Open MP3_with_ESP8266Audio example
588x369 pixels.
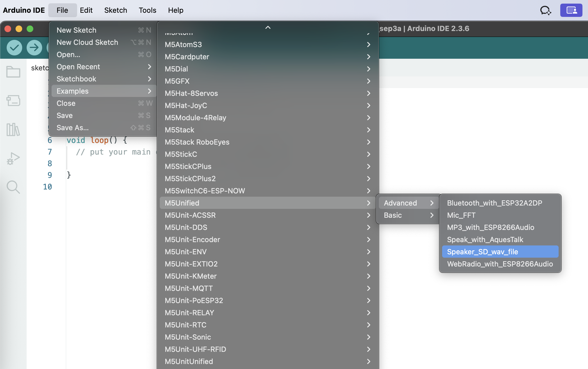click(500, 227)
